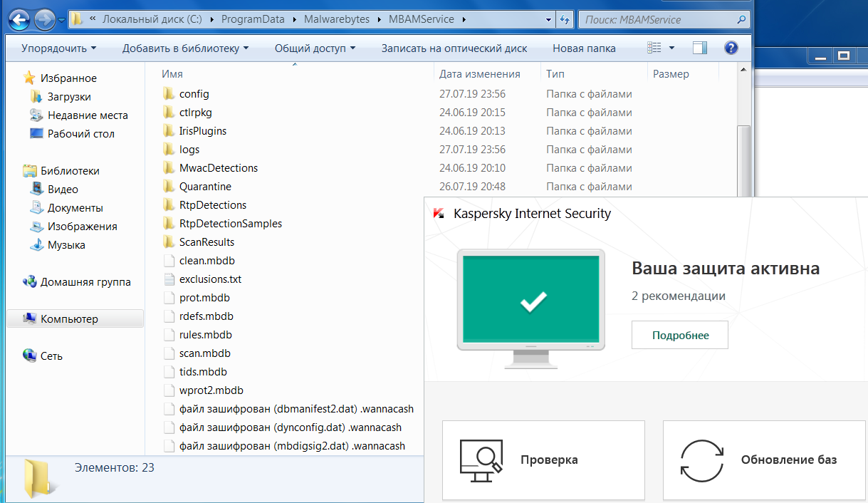Screen dimensions: 868x503
Task: Select the 'exclusions.txt' file icon
Action: pos(168,279)
